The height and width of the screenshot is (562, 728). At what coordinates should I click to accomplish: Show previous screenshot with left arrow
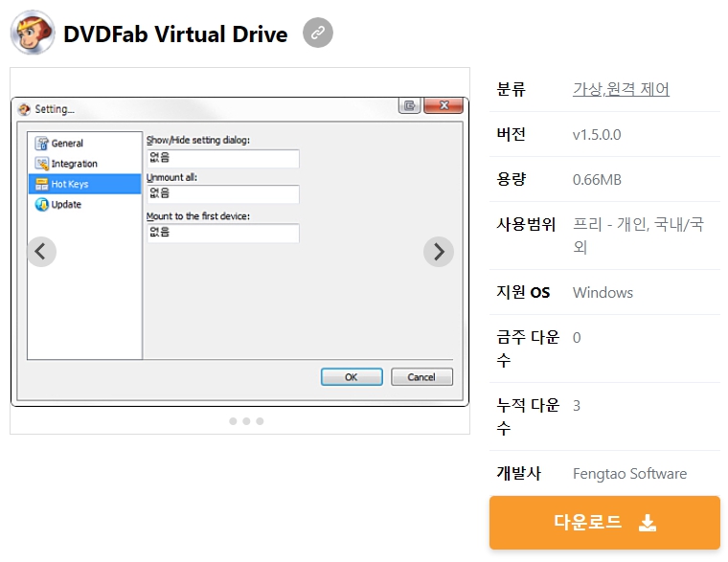point(41,252)
